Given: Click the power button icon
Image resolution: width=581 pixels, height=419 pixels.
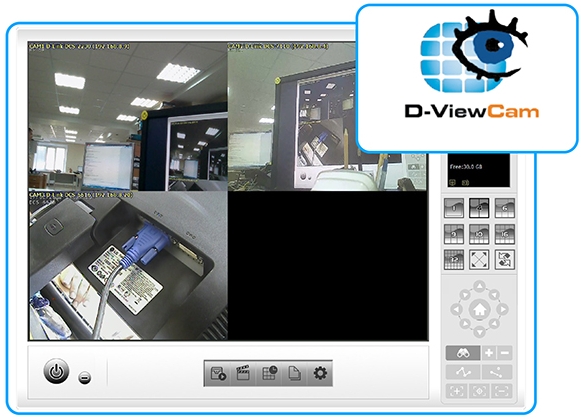Looking at the screenshot, I should 56,371.
